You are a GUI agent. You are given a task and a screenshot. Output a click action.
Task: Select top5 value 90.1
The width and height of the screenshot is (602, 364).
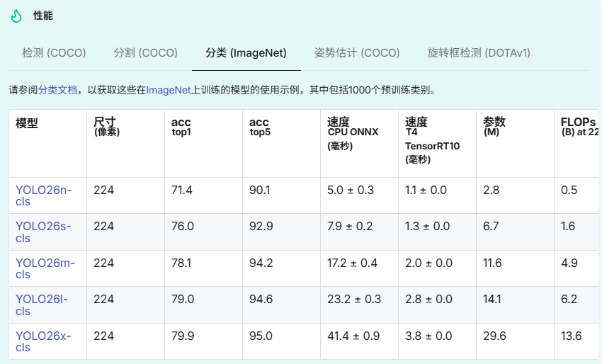click(259, 190)
